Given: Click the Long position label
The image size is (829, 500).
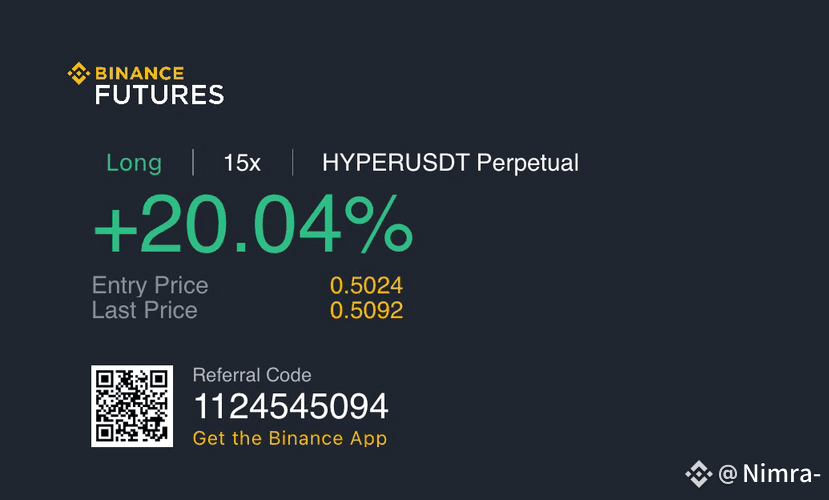Looking at the screenshot, I should (x=134, y=163).
